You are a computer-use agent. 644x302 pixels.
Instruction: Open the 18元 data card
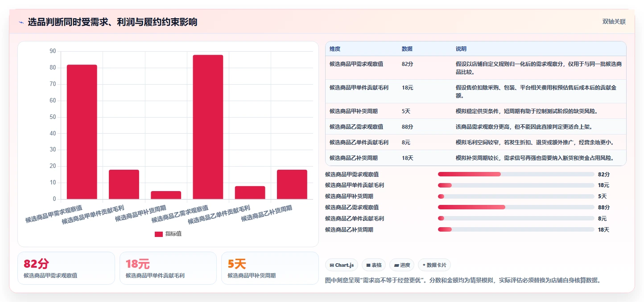pos(168,268)
